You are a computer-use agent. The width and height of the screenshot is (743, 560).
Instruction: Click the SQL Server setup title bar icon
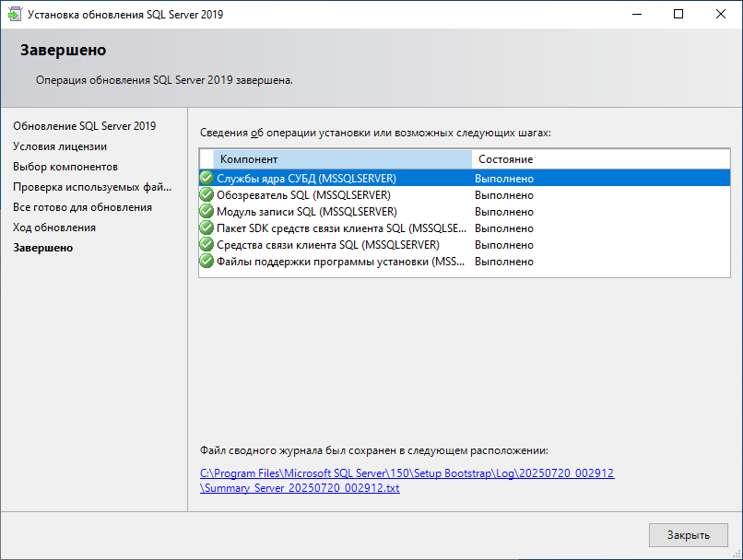(x=15, y=14)
